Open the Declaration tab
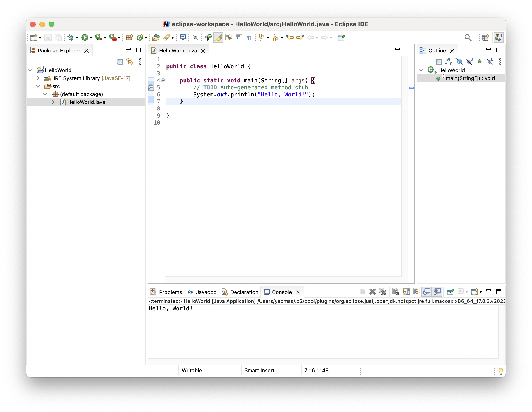Screen dimensions: 532x412 [x=244, y=292]
